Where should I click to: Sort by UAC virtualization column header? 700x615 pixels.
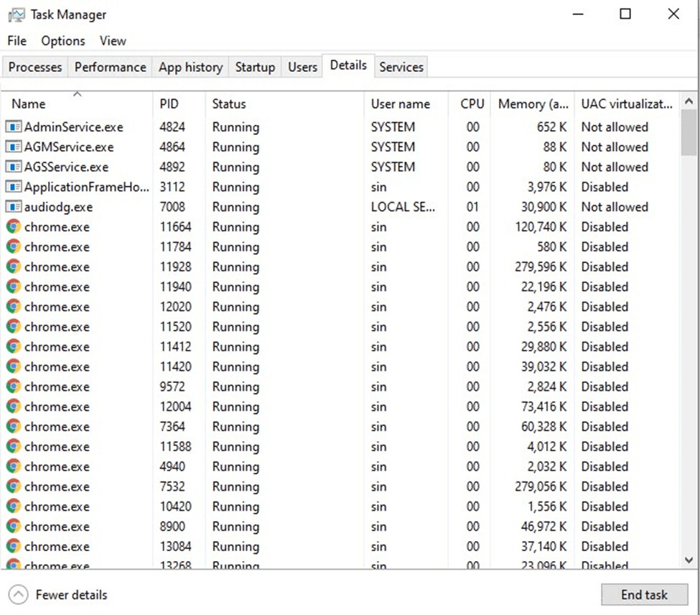tap(627, 103)
